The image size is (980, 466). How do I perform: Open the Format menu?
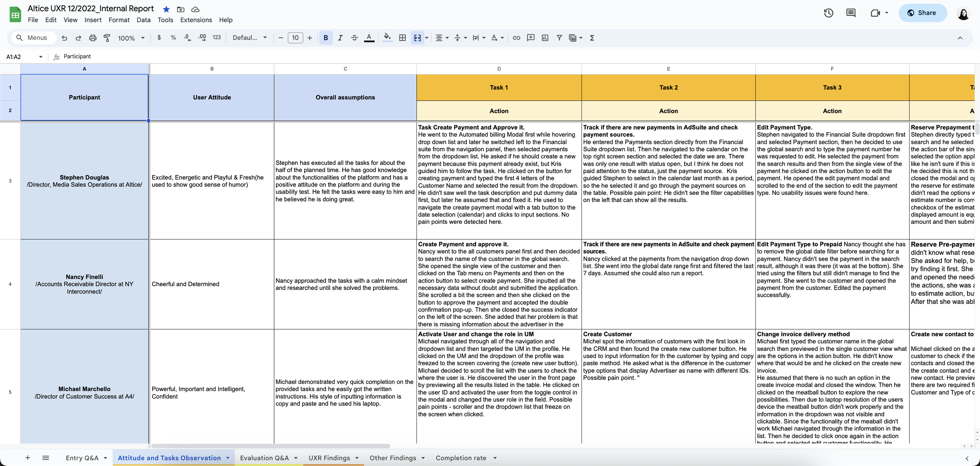tap(119, 20)
